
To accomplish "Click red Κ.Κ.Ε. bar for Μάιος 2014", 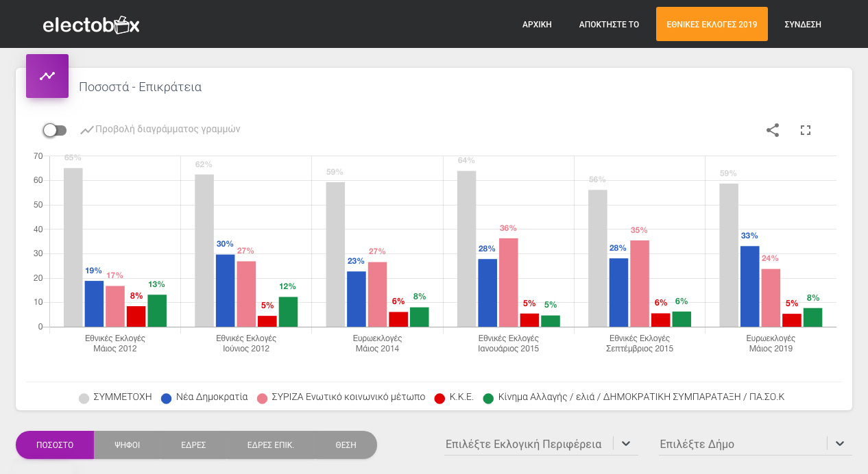I will (x=398, y=319).
